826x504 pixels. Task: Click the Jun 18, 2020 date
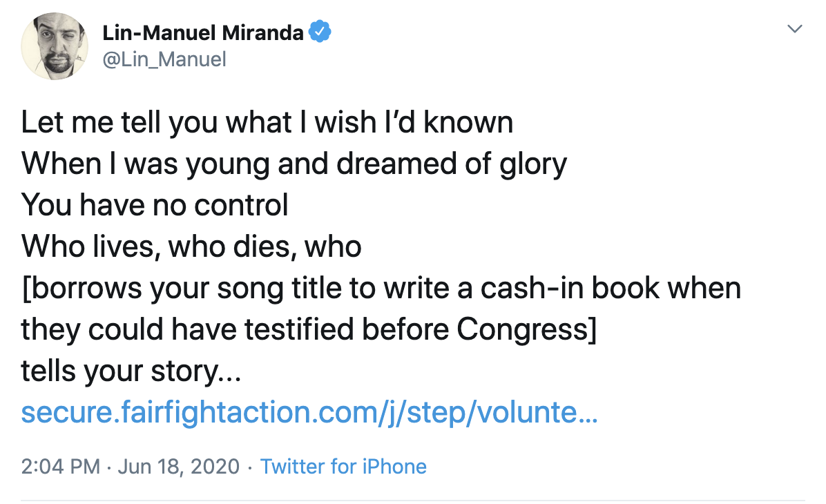179,467
